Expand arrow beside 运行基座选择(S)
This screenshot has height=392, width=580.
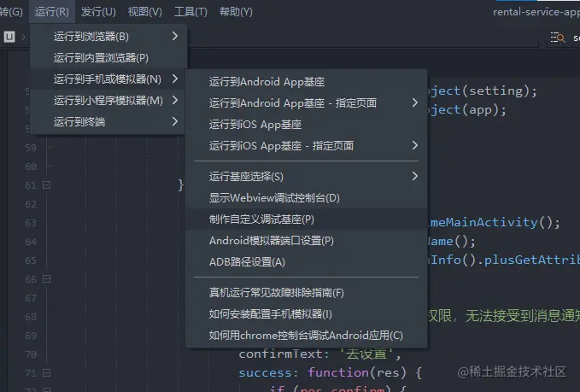point(415,176)
